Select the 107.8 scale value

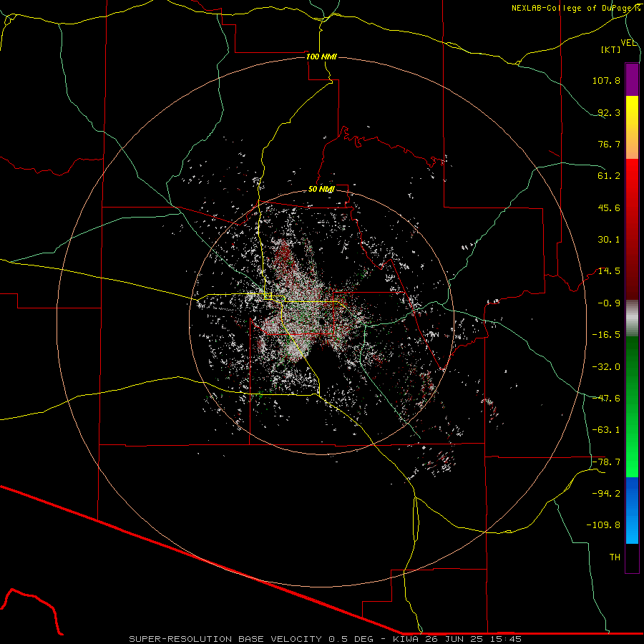pyautogui.click(x=606, y=80)
